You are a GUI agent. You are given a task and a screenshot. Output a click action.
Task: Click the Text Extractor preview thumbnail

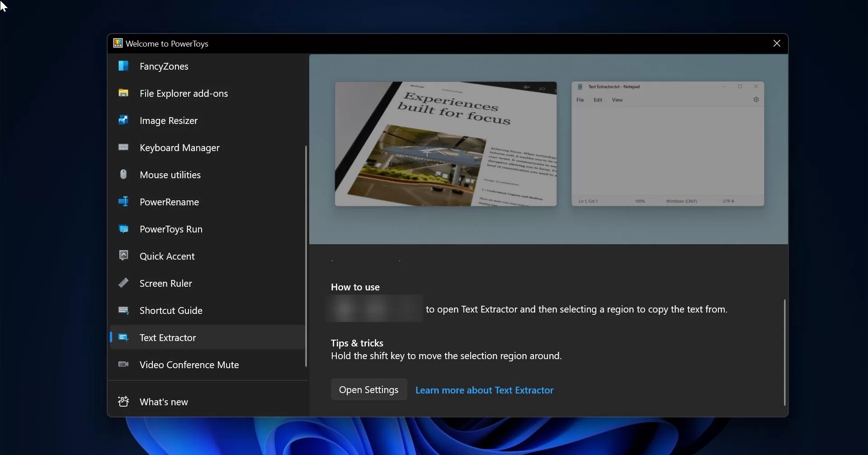pyautogui.click(x=446, y=144)
